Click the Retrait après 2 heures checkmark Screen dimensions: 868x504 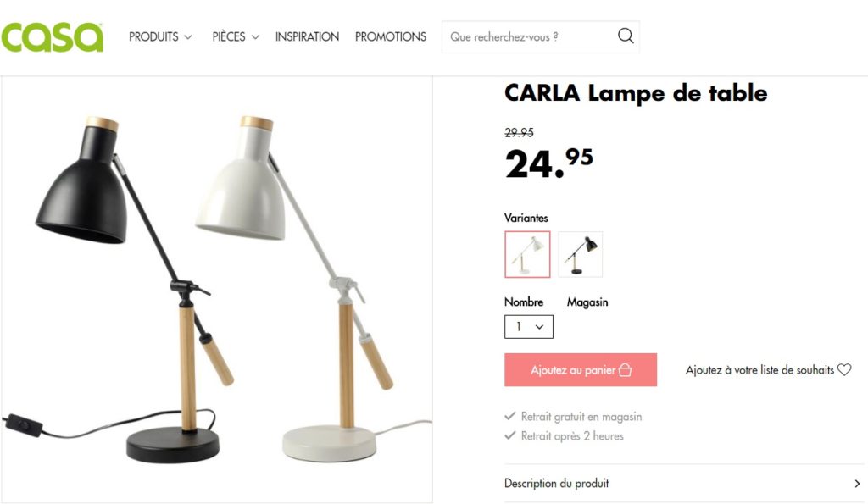tap(509, 435)
